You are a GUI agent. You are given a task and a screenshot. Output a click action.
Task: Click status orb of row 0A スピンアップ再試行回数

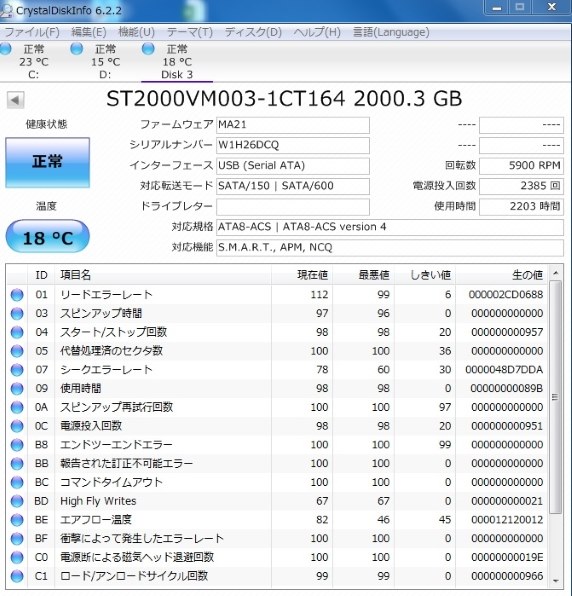pyautogui.click(x=17, y=407)
